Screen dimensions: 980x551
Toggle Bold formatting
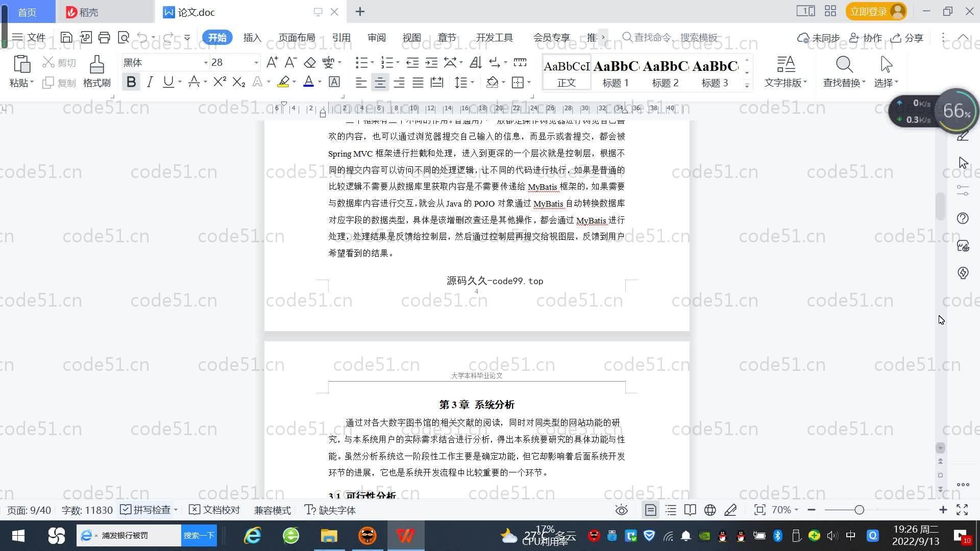(x=131, y=82)
